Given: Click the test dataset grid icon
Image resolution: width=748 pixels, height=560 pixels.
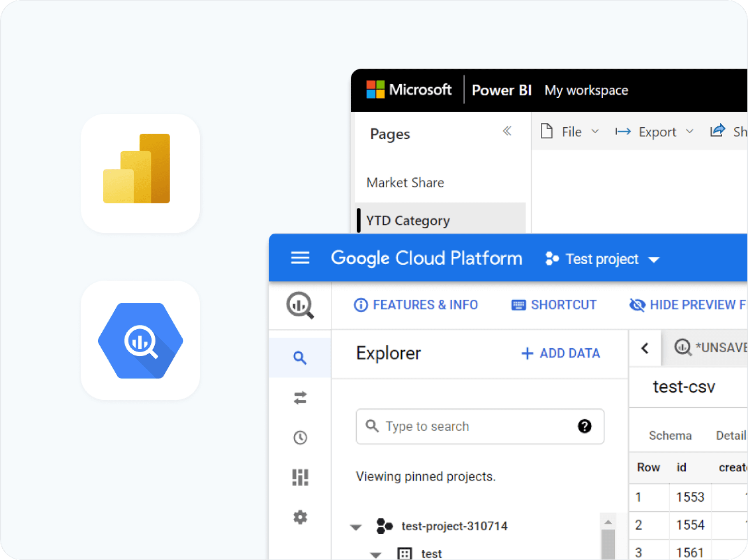Looking at the screenshot, I should coord(404,553).
